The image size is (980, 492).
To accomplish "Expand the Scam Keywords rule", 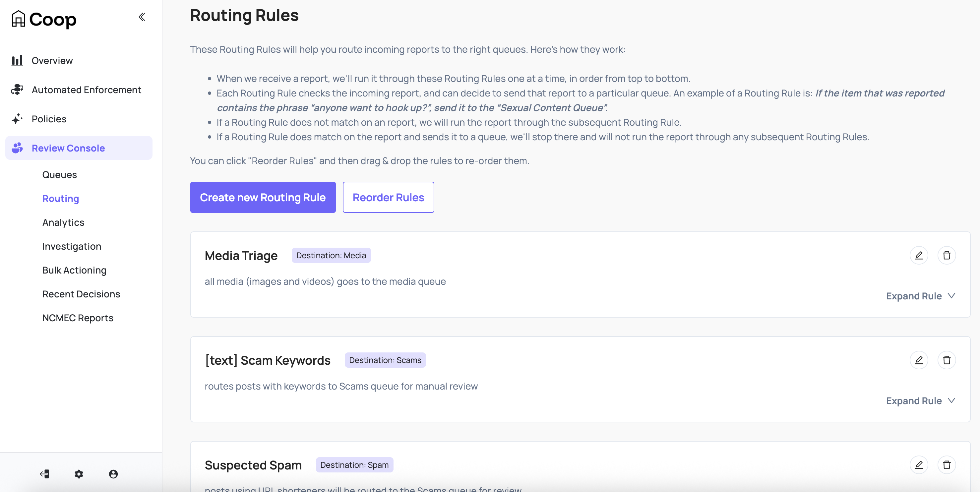I will tap(920, 401).
